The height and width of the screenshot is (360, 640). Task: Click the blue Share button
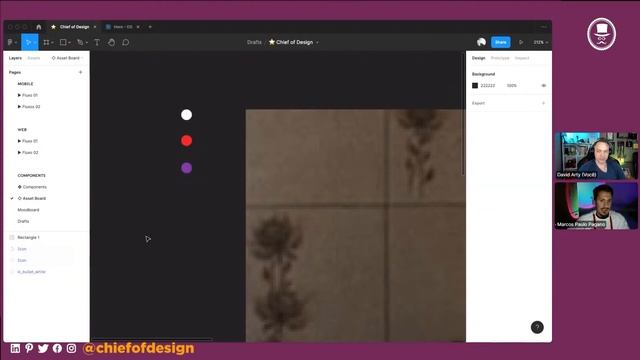(501, 42)
